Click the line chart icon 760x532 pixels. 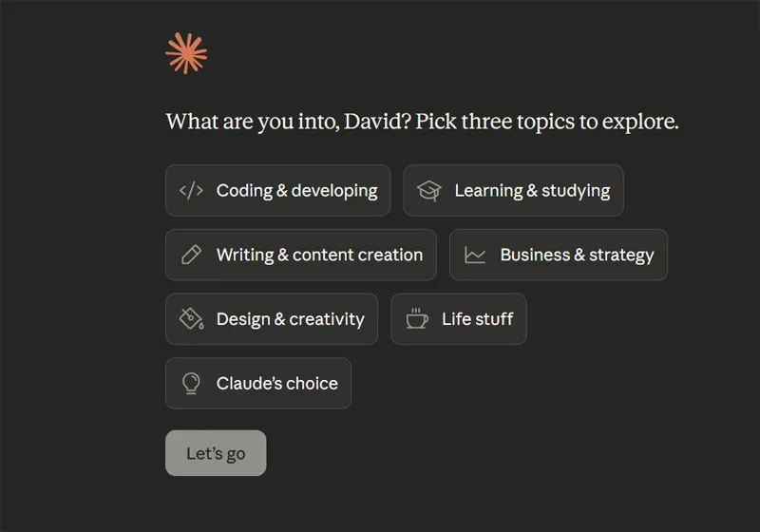[x=475, y=255]
